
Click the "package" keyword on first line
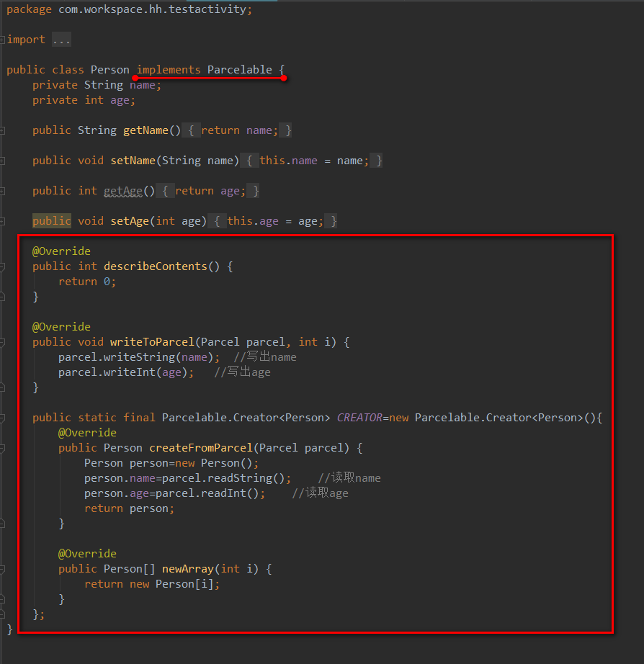coord(30,9)
